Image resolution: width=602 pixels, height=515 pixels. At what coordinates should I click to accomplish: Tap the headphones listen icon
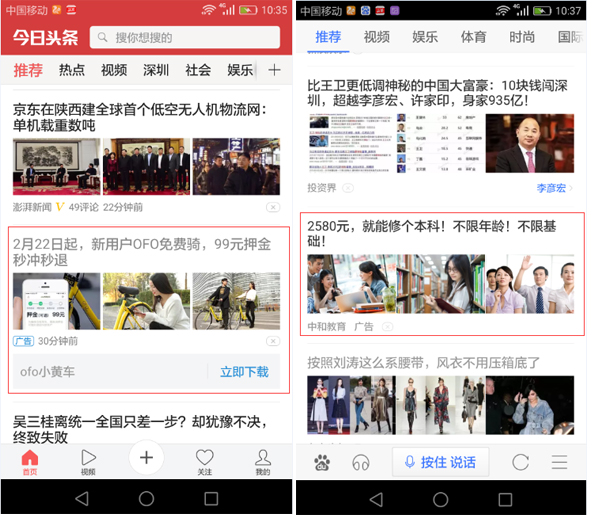[361, 462]
